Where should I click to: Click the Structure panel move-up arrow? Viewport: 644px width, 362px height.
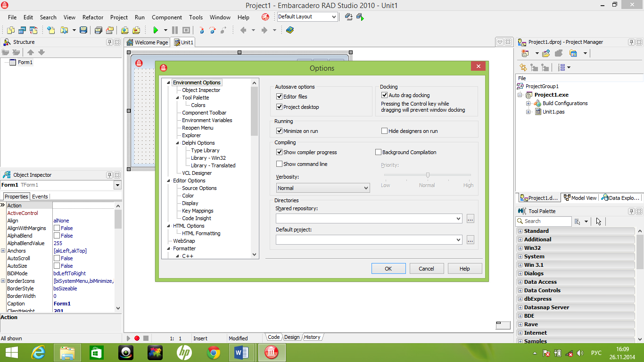pos(31,52)
